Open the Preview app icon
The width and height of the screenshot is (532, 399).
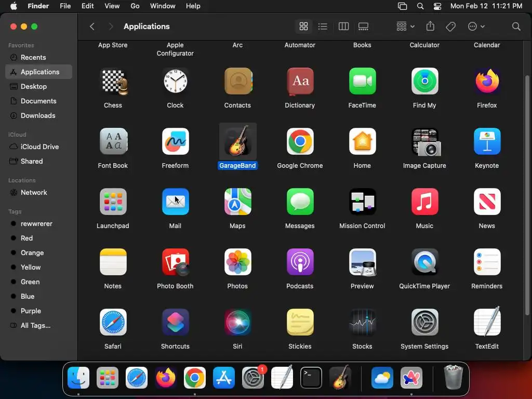click(362, 262)
